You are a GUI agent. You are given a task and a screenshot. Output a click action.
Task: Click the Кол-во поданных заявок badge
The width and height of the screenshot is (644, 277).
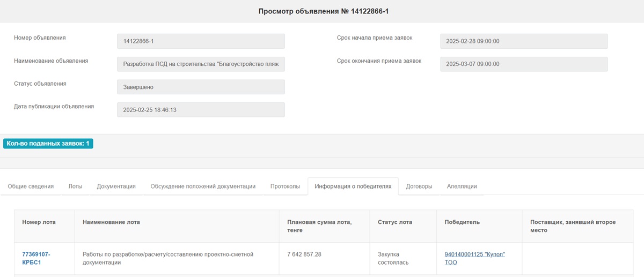point(48,144)
